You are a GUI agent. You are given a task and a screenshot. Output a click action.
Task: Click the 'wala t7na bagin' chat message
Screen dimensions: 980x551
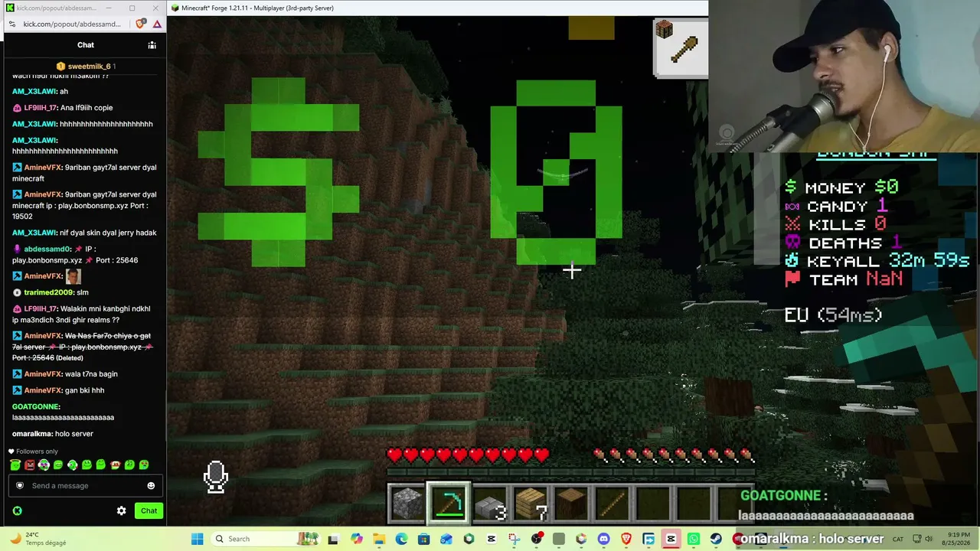(93, 374)
